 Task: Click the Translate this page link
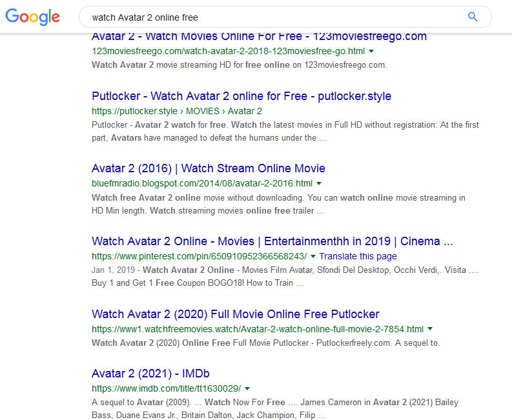(358, 256)
